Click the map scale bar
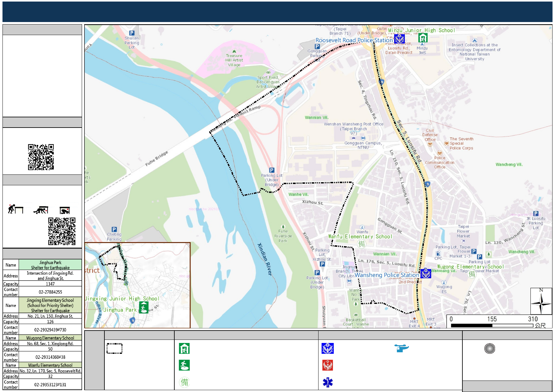The width and height of the screenshot is (555, 392). tap(492, 326)
